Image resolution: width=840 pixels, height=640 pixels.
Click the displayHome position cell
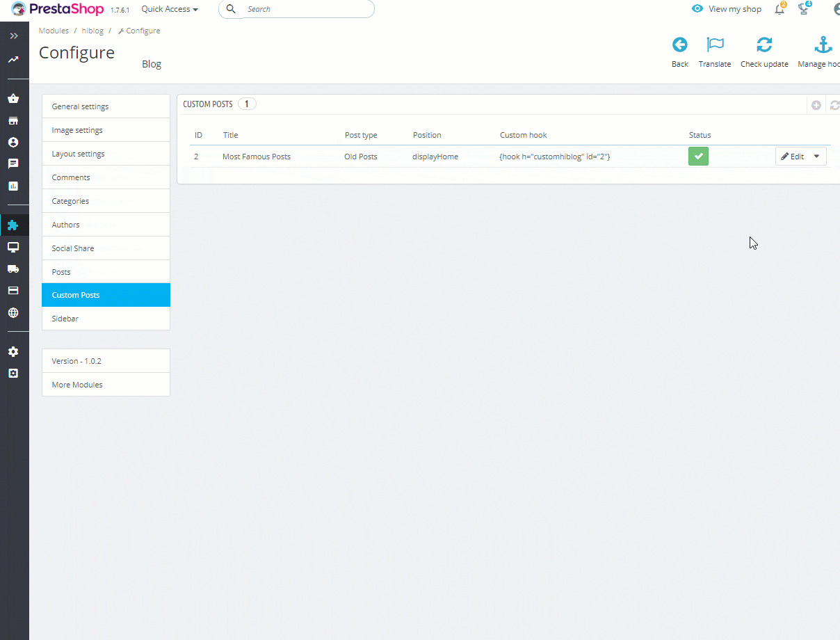435,157
